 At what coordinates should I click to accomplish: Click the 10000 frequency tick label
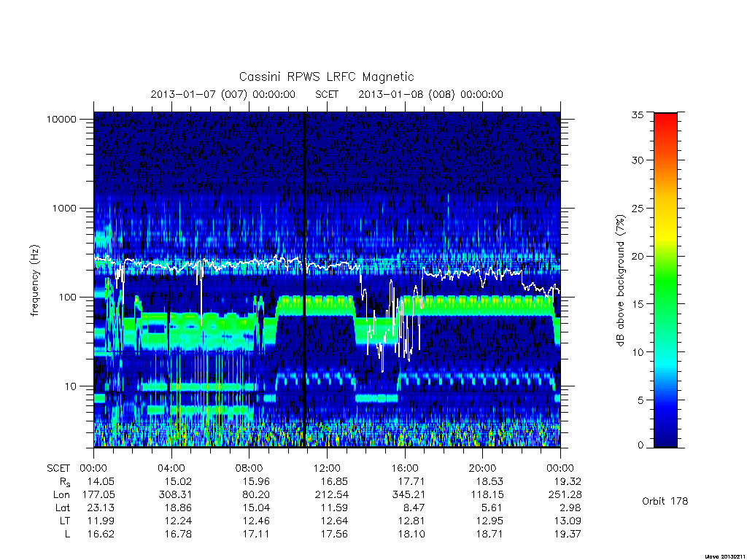coord(61,119)
